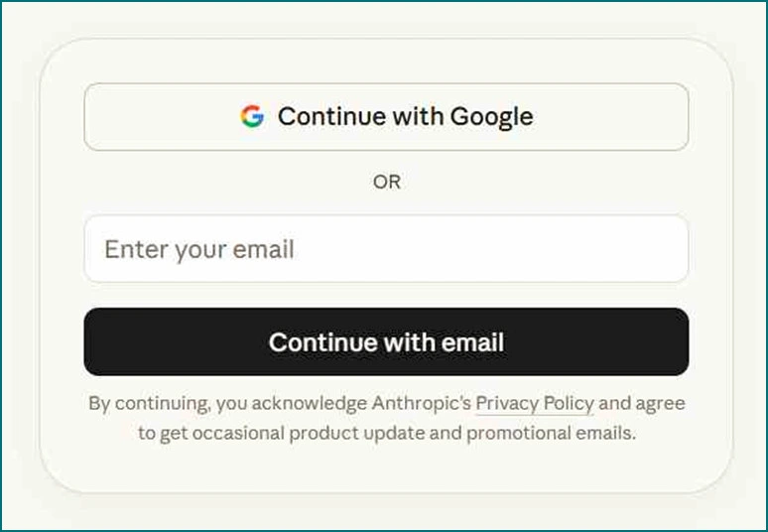Click the "Continue with email" label text
768x532 pixels.
click(386, 342)
